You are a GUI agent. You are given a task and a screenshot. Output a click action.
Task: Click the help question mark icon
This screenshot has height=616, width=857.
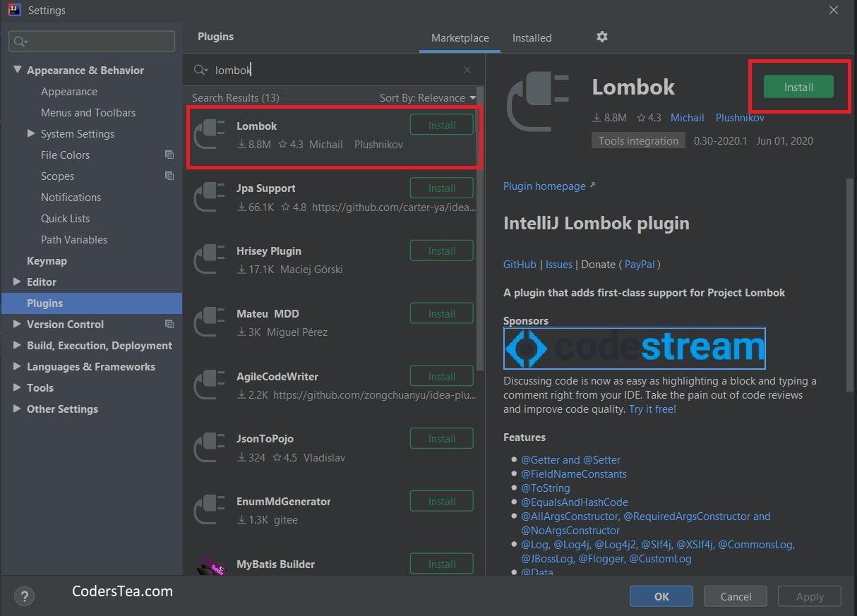point(24,596)
